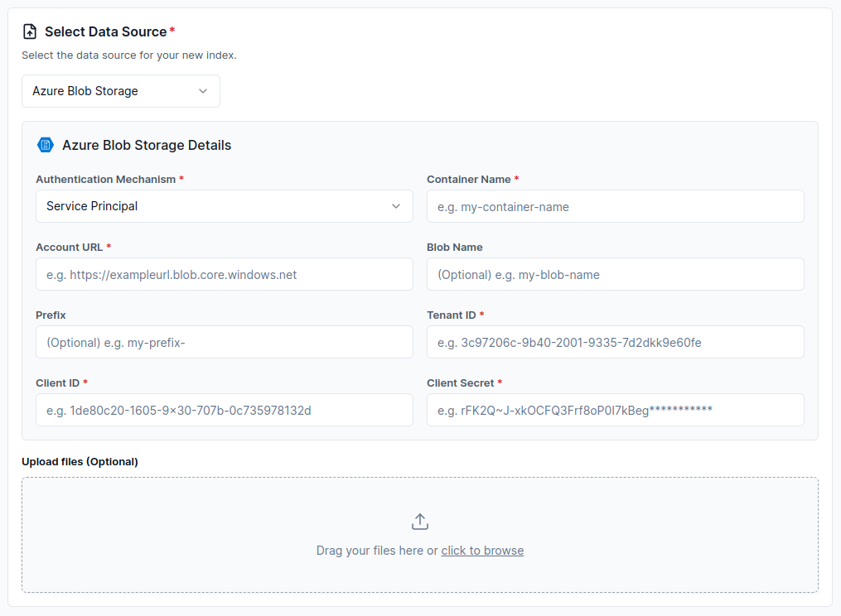Select the optional Blob Name field
Viewport: 841px width, 616px height.
[x=615, y=274]
